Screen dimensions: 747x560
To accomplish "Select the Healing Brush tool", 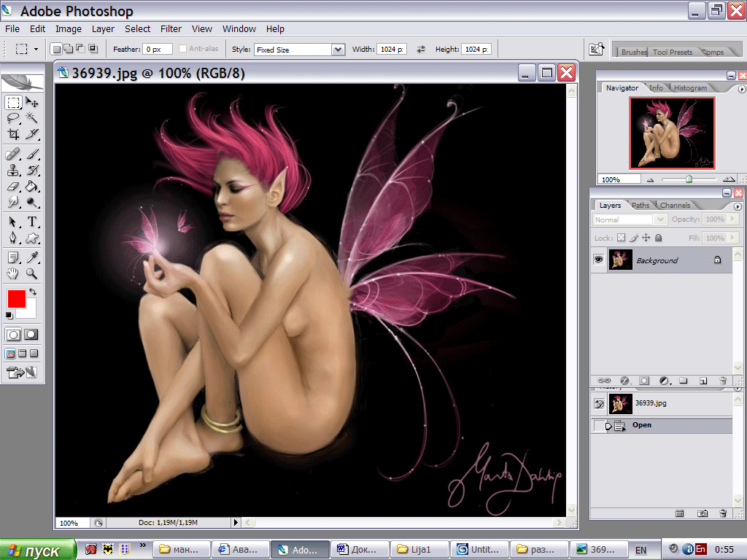I will pos(13,155).
